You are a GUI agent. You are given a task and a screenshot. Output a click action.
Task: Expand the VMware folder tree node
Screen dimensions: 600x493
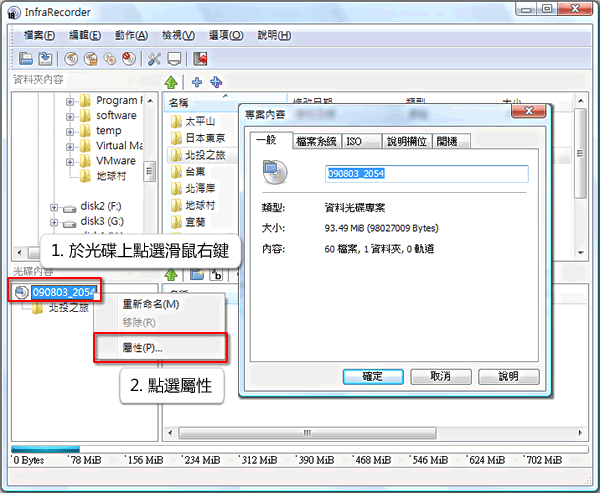pyautogui.click(x=70, y=162)
